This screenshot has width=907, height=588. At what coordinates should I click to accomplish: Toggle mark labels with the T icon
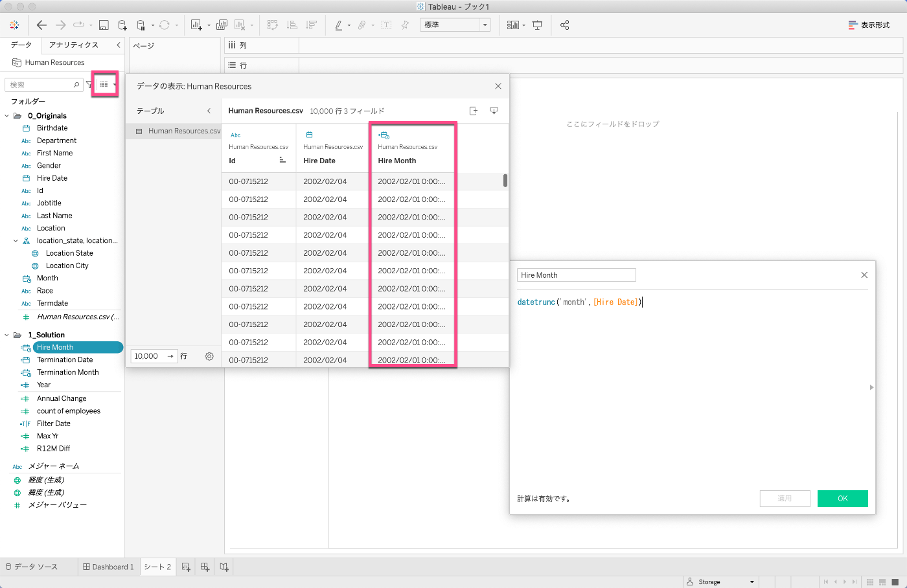(386, 25)
